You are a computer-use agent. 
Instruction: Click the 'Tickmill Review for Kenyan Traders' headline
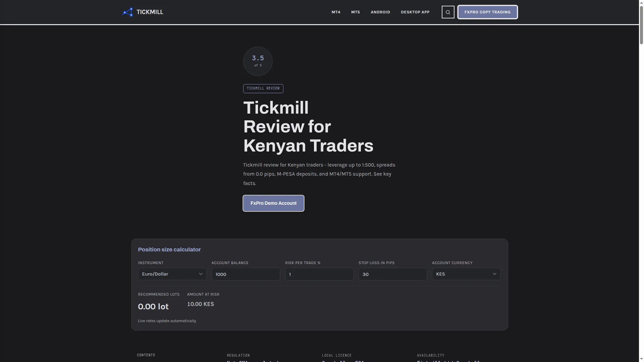(308, 127)
